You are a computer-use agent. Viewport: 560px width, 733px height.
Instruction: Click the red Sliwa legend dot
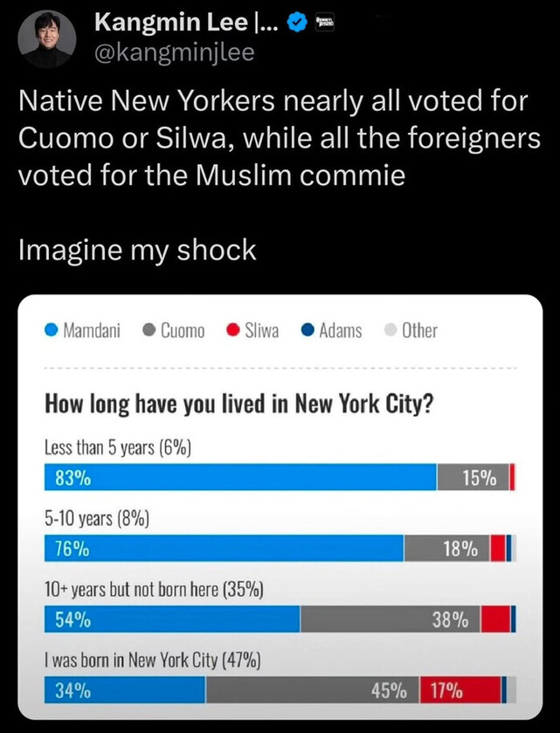233,330
